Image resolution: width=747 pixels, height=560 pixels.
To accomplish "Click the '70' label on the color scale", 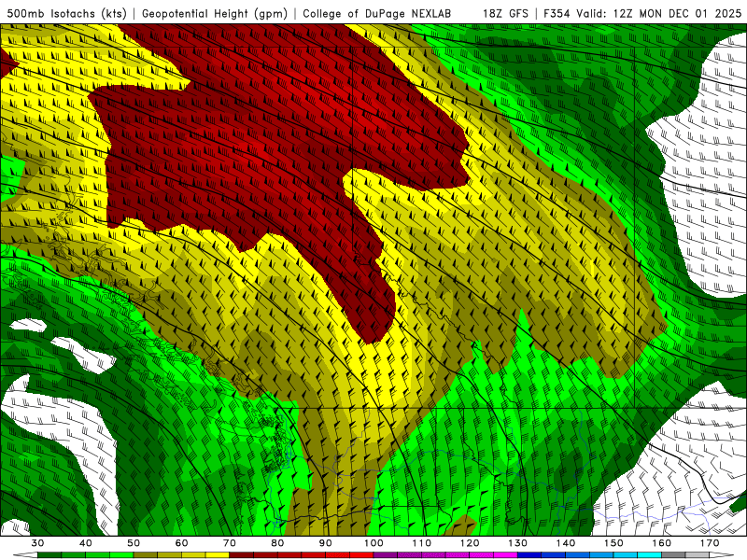I will (x=230, y=543).
